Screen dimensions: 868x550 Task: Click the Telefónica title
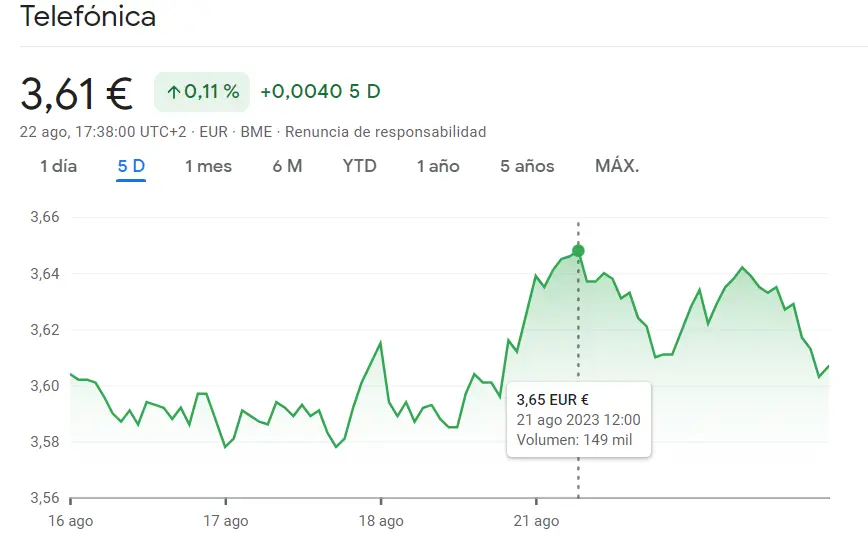[88, 16]
